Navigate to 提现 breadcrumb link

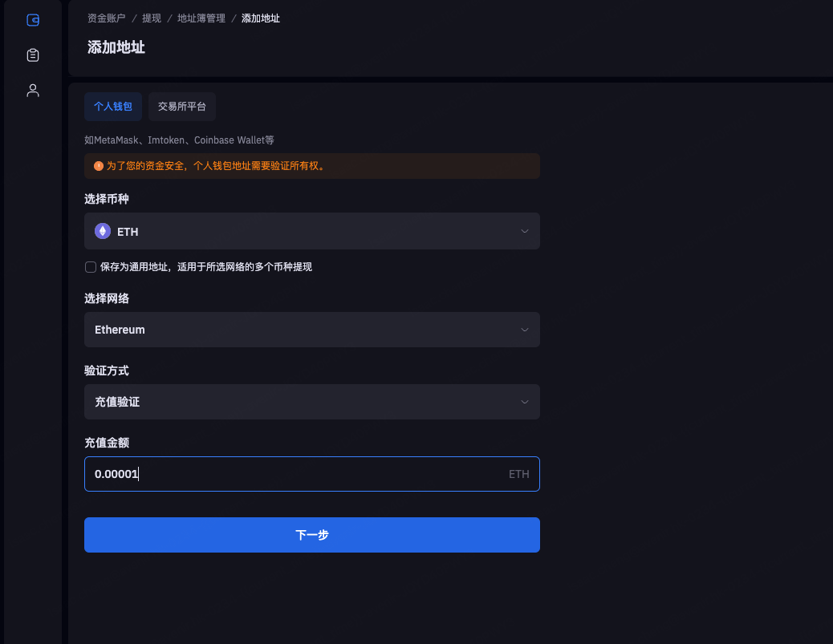tap(152, 18)
